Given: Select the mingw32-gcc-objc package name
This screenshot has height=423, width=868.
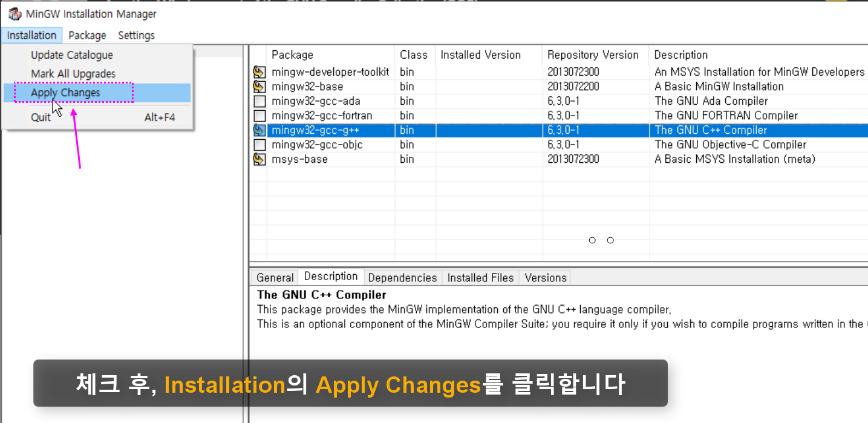Looking at the screenshot, I should coord(317,145).
